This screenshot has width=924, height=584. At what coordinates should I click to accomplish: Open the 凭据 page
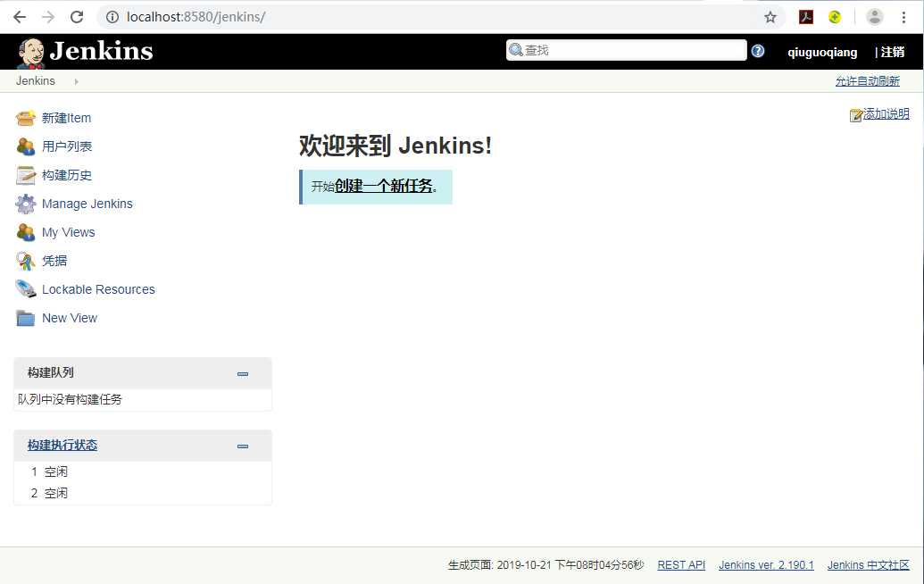click(x=54, y=261)
